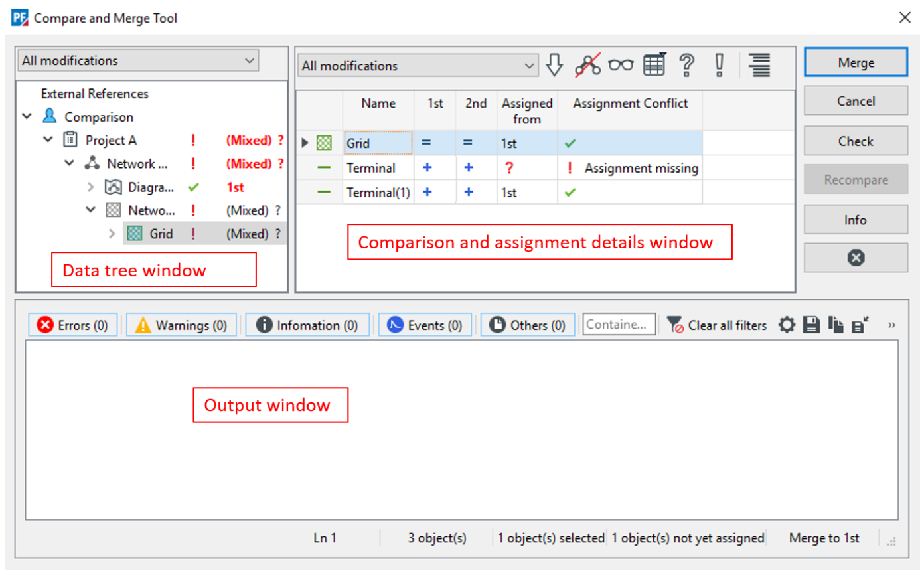Click the down arrow icon in details toolbar

554,65
